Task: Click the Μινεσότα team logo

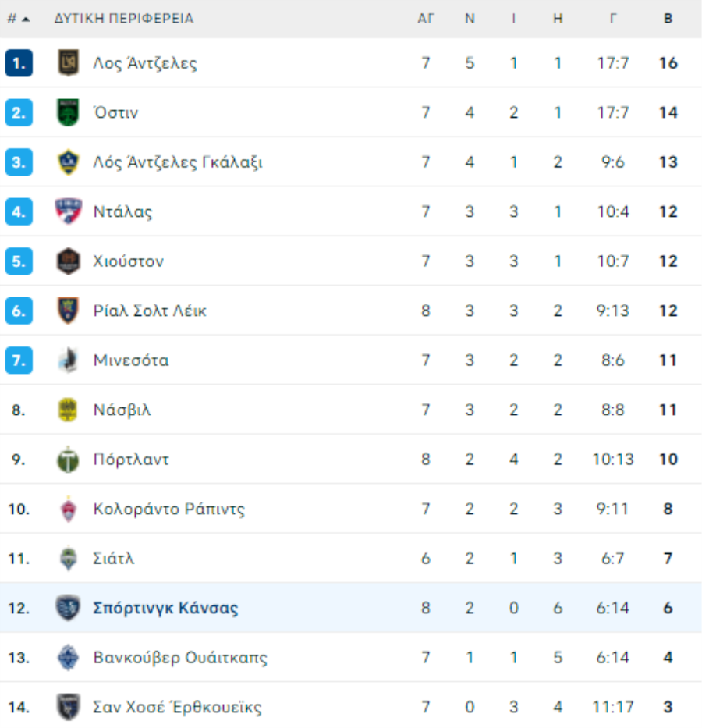Action: pos(68,360)
